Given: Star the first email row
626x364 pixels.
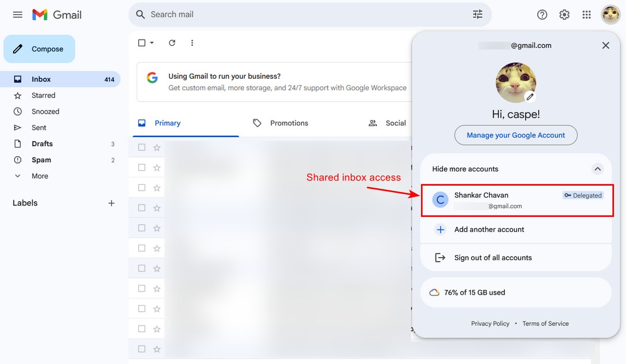Looking at the screenshot, I should coord(156,148).
